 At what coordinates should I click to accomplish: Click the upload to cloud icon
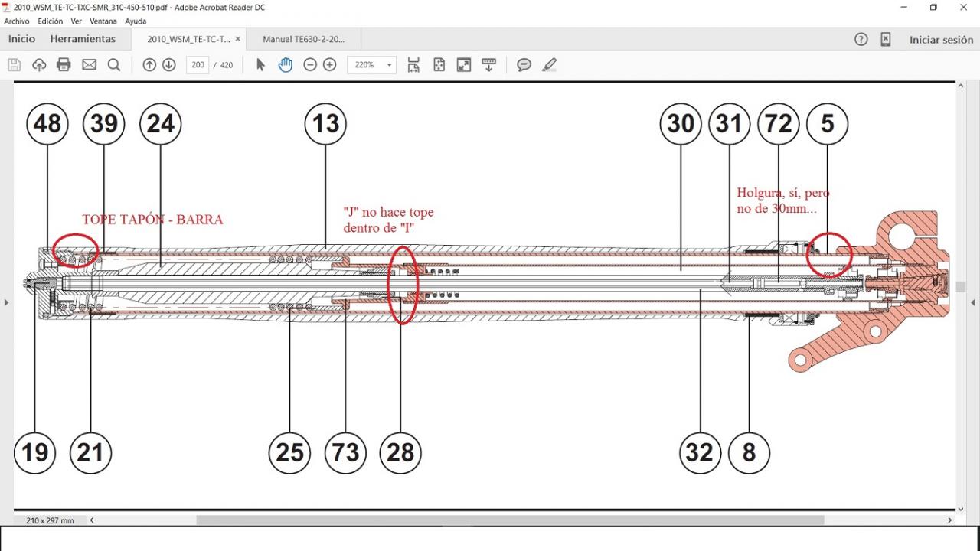click(x=39, y=65)
